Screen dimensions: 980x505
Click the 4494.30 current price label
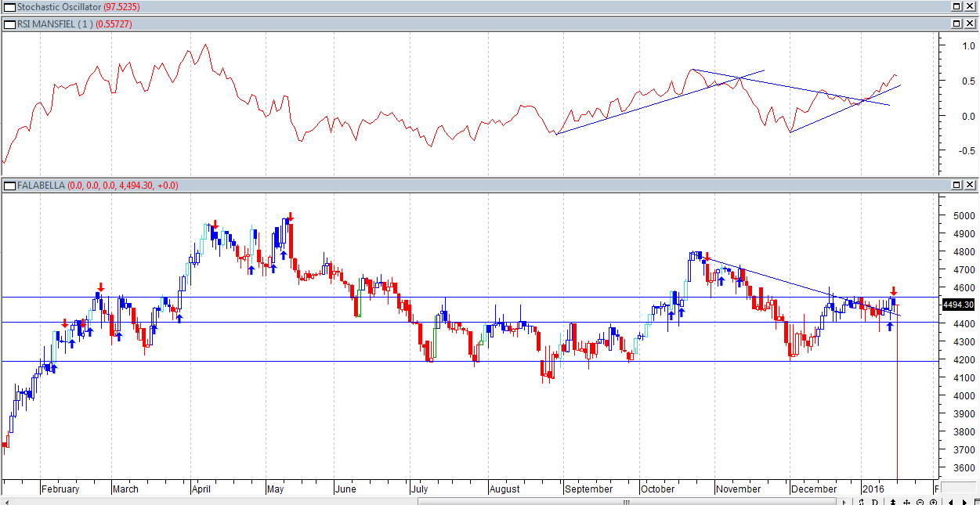click(x=958, y=305)
